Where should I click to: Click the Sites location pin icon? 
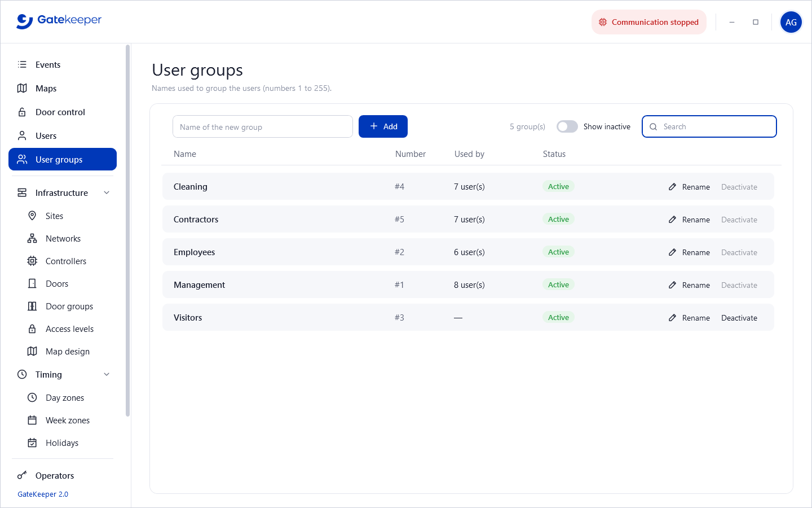32,216
